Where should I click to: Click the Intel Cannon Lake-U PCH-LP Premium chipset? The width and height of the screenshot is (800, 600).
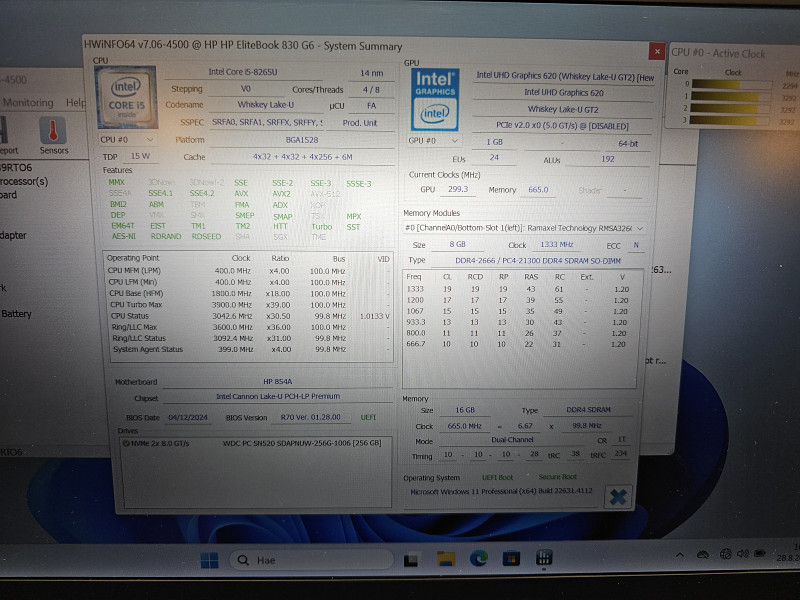click(278, 396)
